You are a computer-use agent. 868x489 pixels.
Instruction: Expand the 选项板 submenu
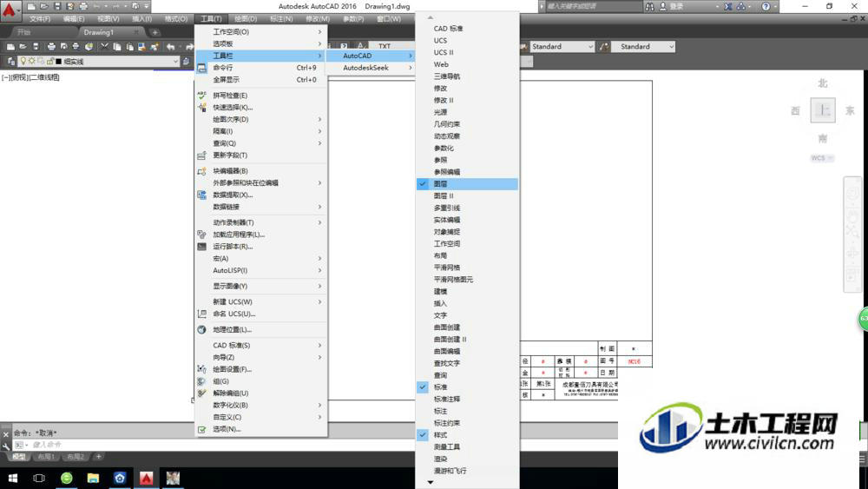[x=261, y=43]
